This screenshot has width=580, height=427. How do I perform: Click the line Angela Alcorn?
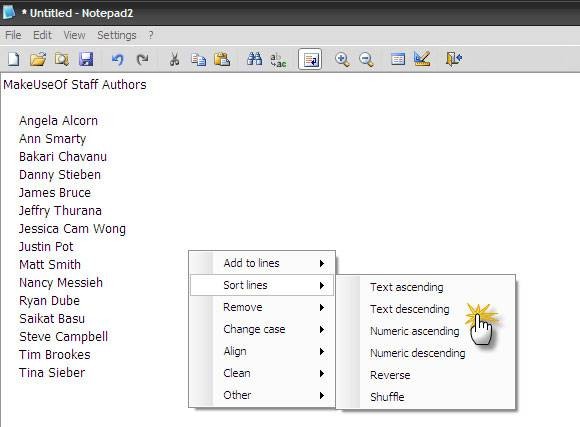[58, 121]
